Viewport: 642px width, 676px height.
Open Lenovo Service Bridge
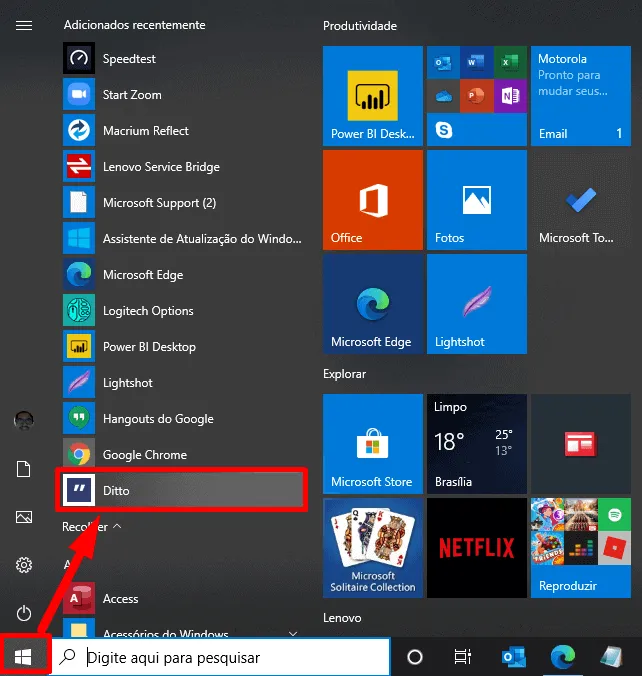coord(182,166)
